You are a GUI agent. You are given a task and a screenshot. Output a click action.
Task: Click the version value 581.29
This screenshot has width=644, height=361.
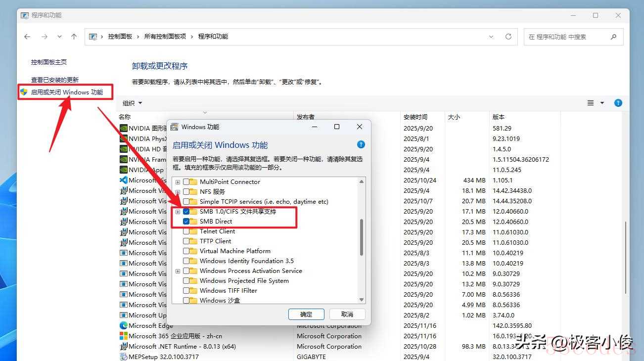[502, 128]
